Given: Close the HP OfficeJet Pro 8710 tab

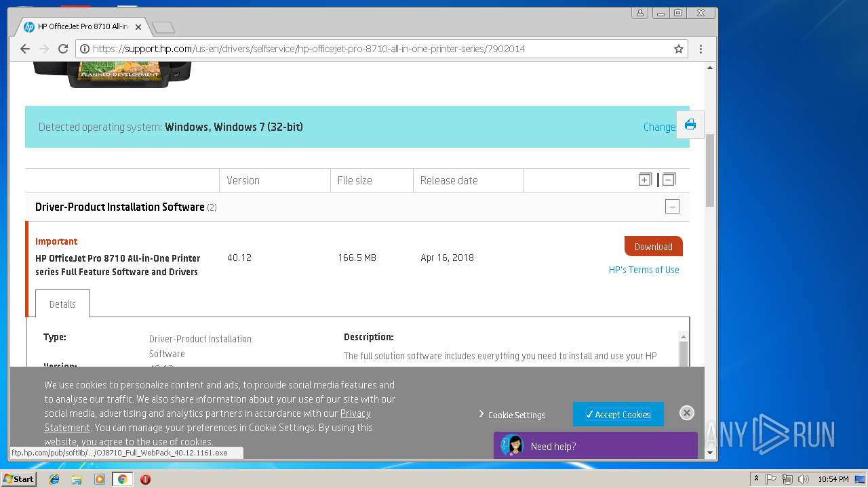Looking at the screenshot, I should (x=138, y=27).
